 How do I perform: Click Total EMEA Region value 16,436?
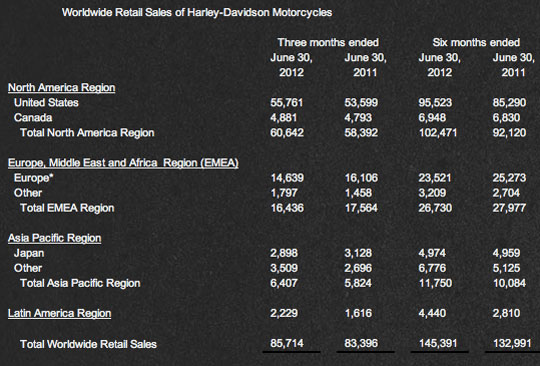coord(287,208)
